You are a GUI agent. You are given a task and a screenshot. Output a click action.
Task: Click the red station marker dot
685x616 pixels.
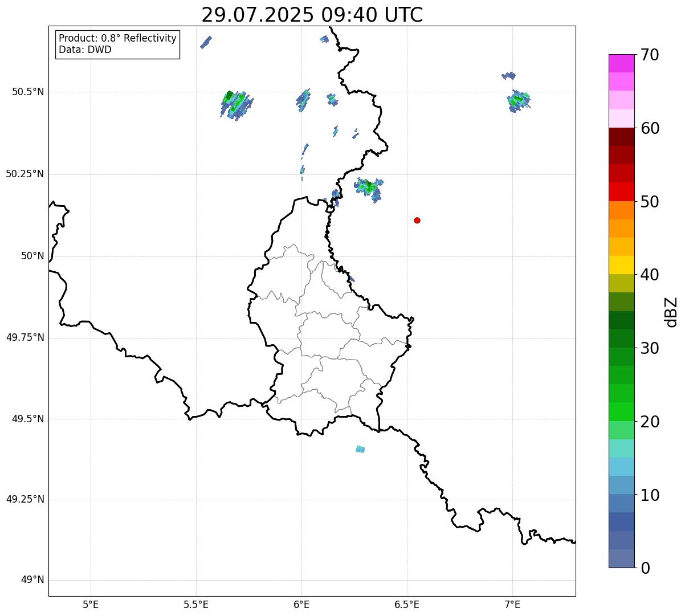(x=417, y=220)
